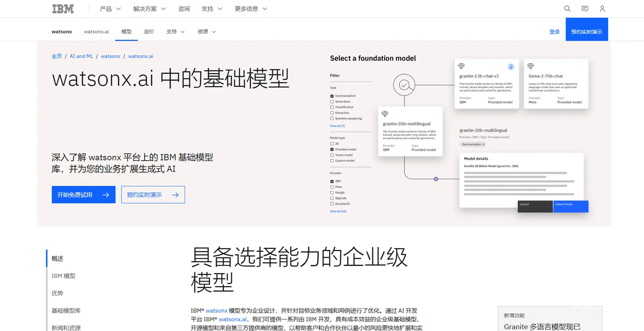Click watsonx link in body paragraph
Image resolution: width=644 pixels, height=331 pixels.
[x=216, y=310]
